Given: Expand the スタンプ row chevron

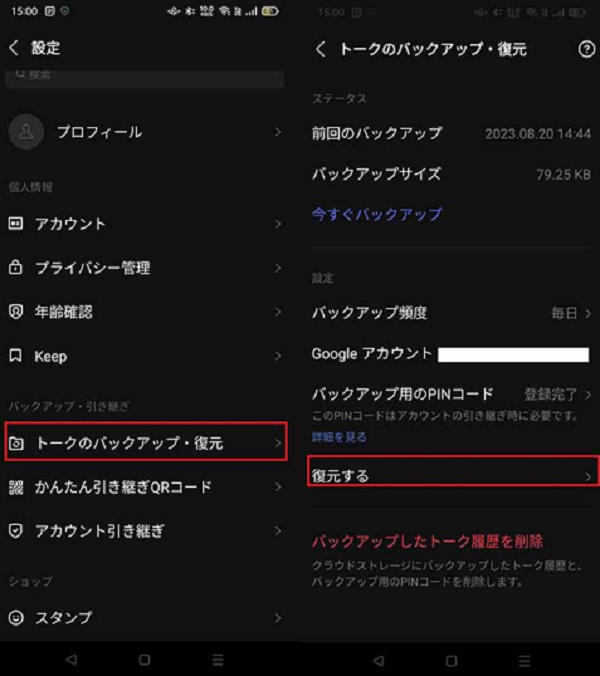Looking at the screenshot, I should pyautogui.click(x=278, y=618).
